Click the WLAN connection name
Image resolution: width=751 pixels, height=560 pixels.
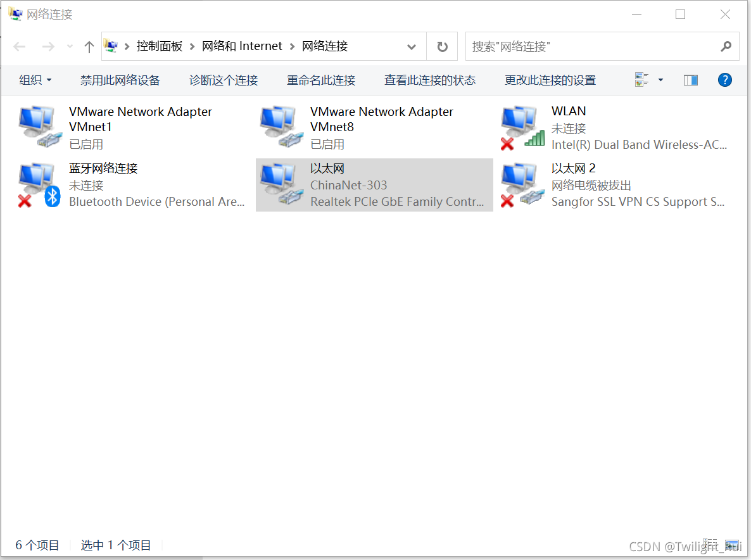click(569, 111)
